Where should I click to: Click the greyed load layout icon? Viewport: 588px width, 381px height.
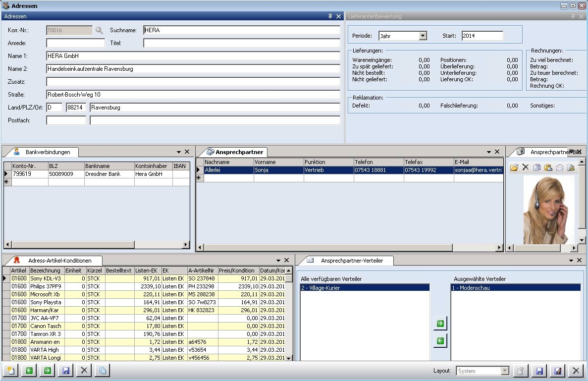tap(521, 371)
